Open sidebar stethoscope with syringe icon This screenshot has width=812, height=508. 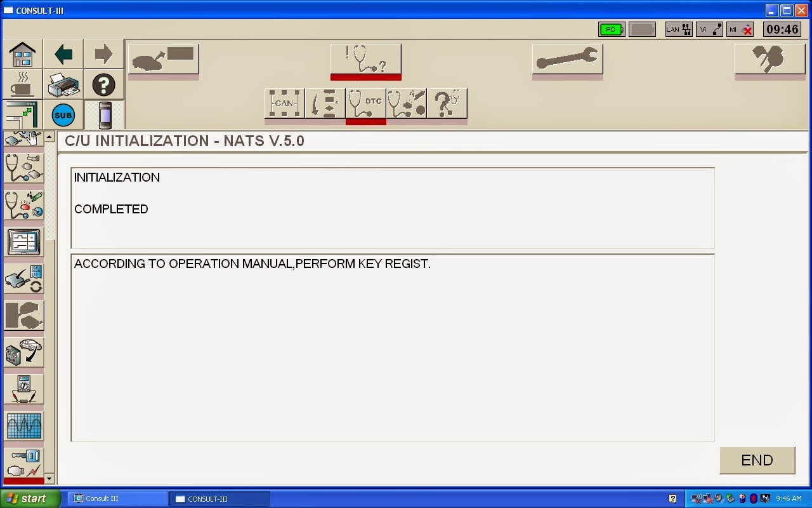click(23, 204)
